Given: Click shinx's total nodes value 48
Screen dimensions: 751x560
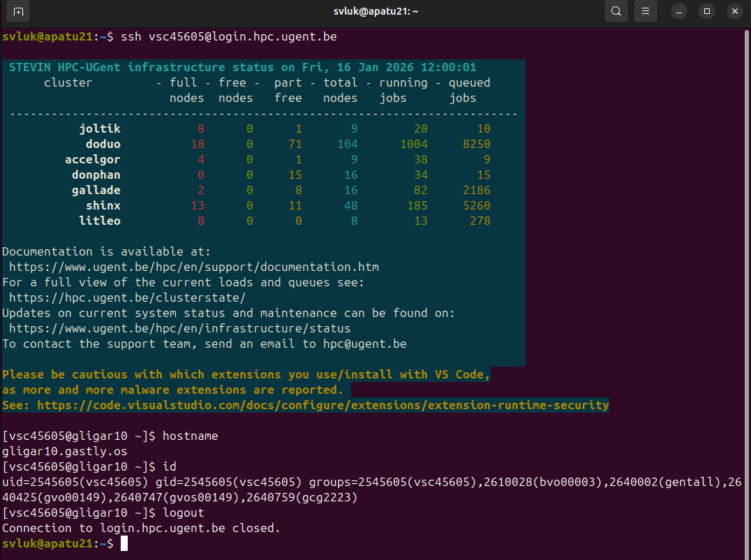Looking at the screenshot, I should [x=350, y=205].
